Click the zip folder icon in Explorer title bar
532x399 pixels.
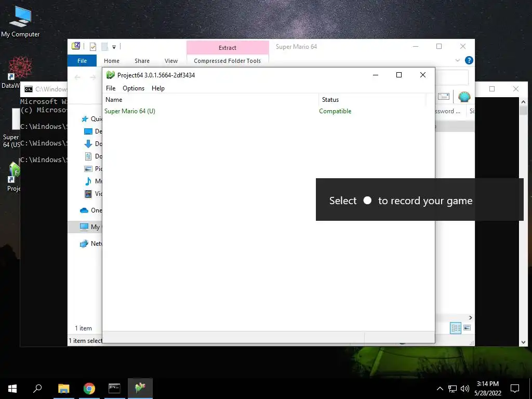pyautogui.click(x=76, y=46)
